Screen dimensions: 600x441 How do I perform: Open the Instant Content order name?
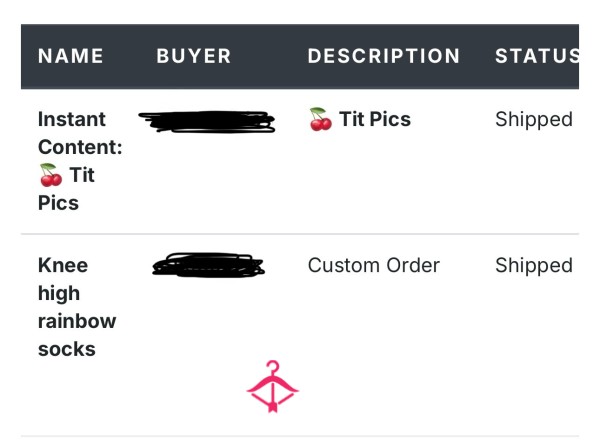coord(80,161)
